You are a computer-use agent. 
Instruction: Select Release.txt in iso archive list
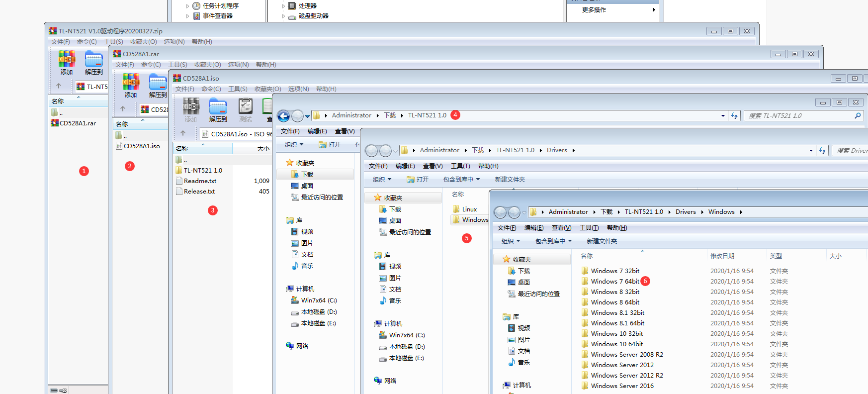195,191
